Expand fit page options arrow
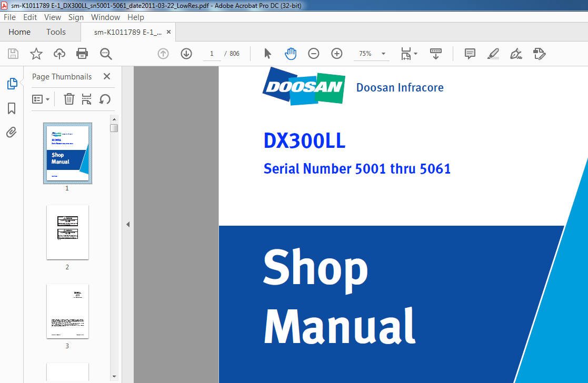The height and width of the screenshot is (383, 588). pos(415,54)
